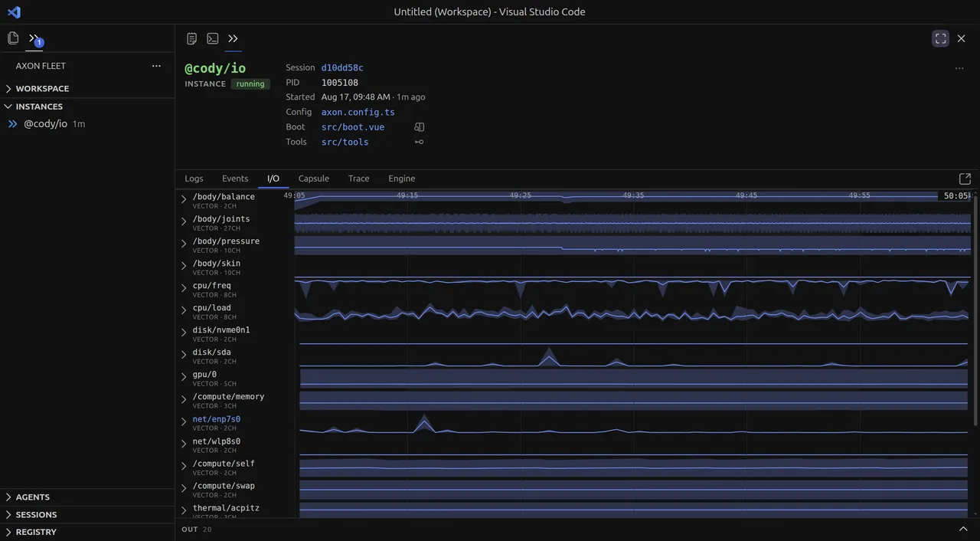Open the Explorer files icon in sidebar
The width and height of the screenshot is (980, 541).
[x=13, y=38]
